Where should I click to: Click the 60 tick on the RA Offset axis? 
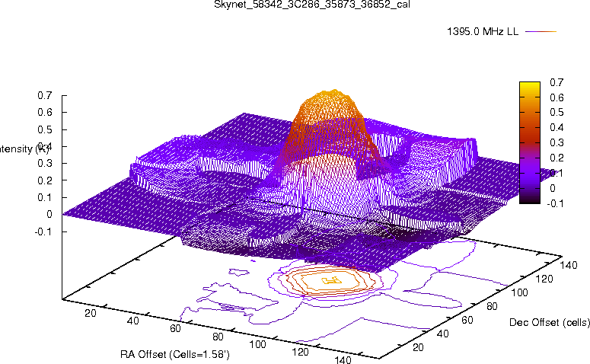(x=175, y=329)
